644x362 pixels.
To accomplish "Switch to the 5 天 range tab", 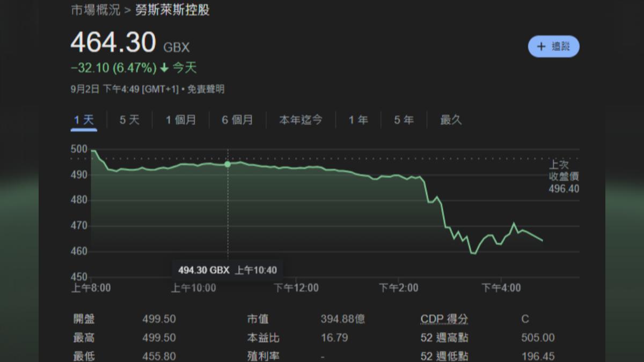I will pos(129,120).
